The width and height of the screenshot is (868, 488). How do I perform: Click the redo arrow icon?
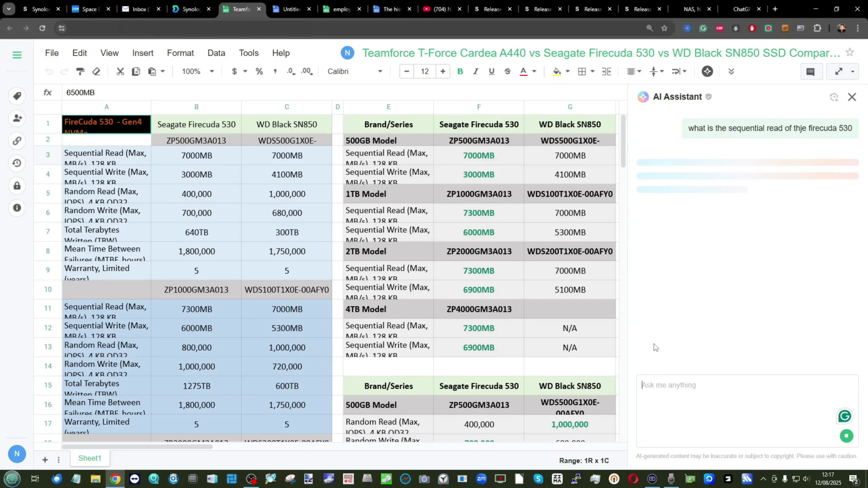coord(64,72)
